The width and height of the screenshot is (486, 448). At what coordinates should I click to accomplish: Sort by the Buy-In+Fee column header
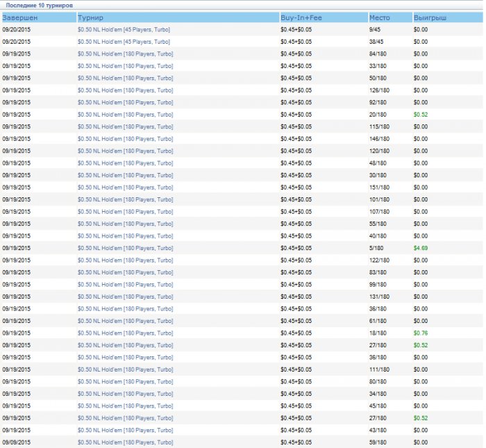coord(301,17)
